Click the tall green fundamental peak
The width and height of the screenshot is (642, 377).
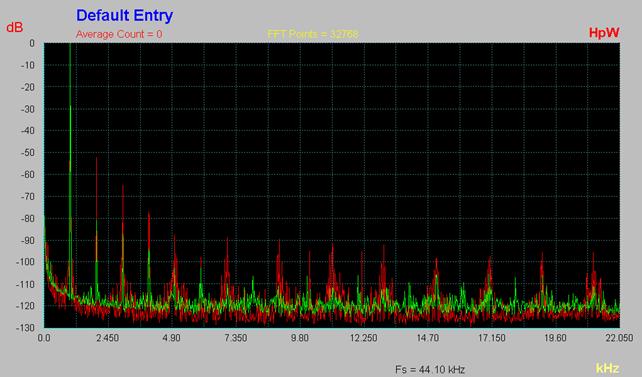pos(70,164)
